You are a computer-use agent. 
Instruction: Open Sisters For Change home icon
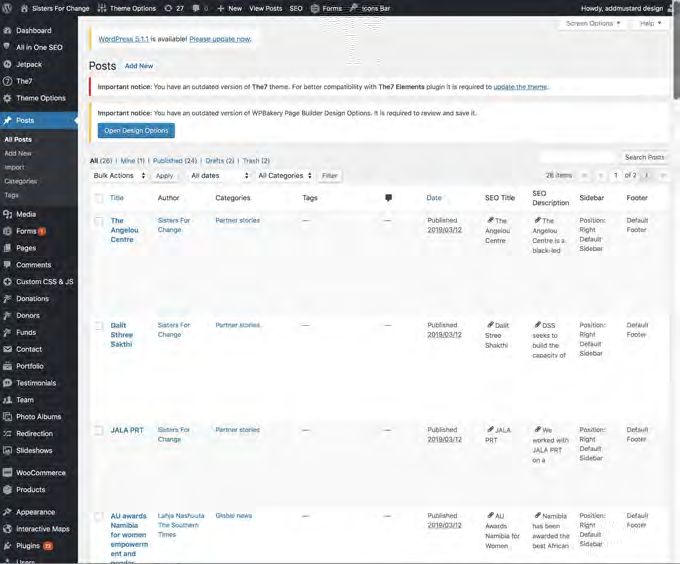(x=24, y=8)
